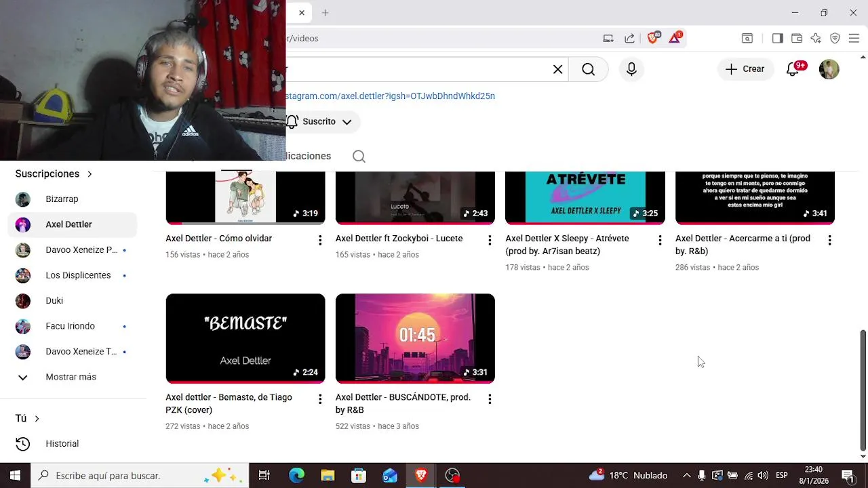
Task: Open Microsoft Store from taskbar
Action: tap(359, 476)
